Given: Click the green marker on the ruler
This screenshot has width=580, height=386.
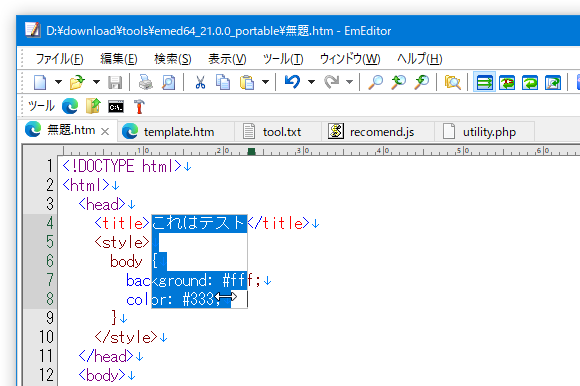Looking at the screenshot, I should (252, 151).
